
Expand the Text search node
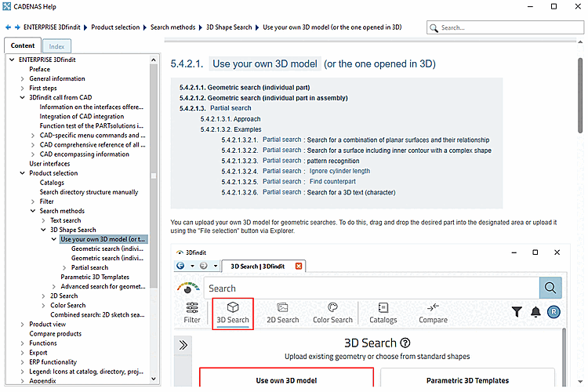(x=43, y=220)
